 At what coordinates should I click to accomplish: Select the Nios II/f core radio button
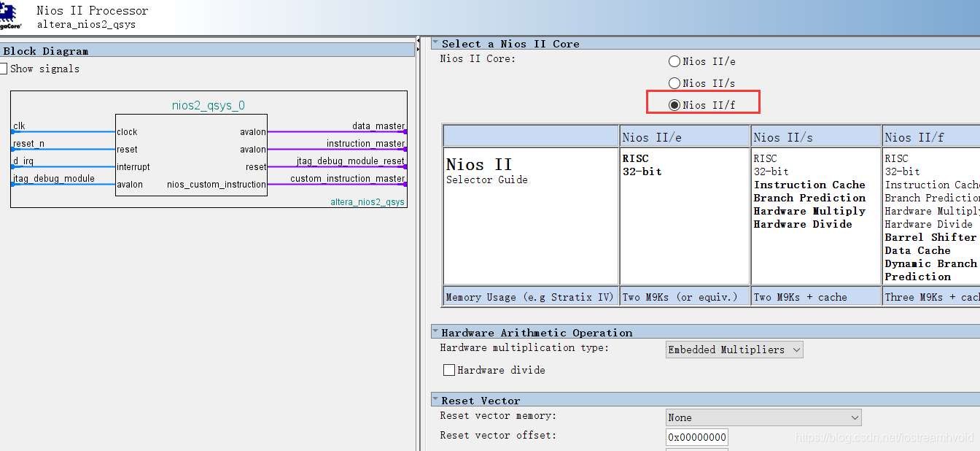click(674, 105)
